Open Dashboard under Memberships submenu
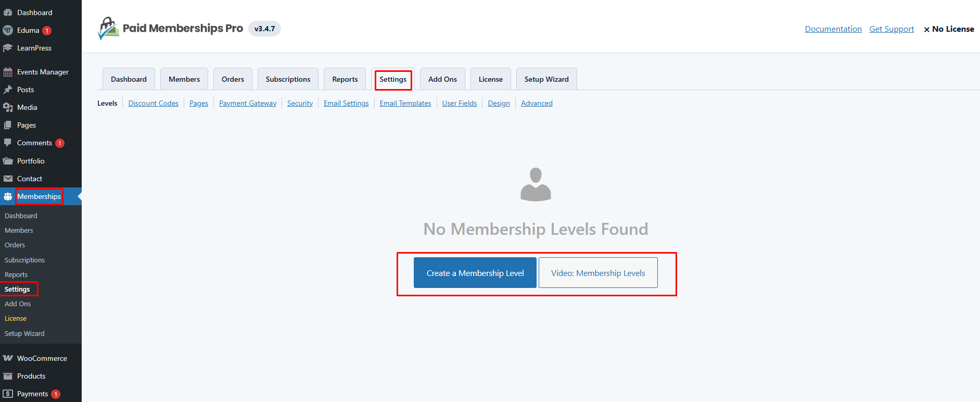The height and width of the screenshot is (402, 980). [x=21, y=216]
